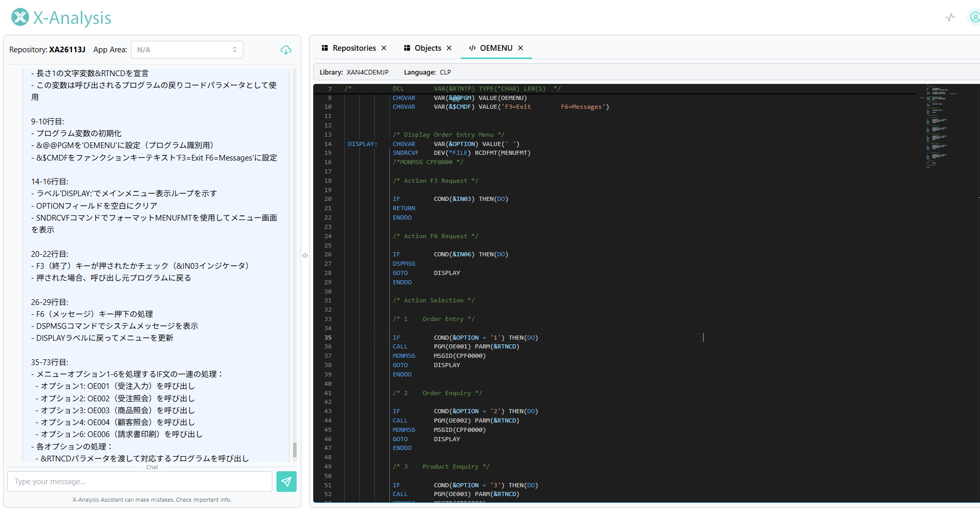Image resolution: width=980 pixels, height=509 pixels.
Task: Click 'Display Order Entry Menu' comment
Action: point(448,135)
